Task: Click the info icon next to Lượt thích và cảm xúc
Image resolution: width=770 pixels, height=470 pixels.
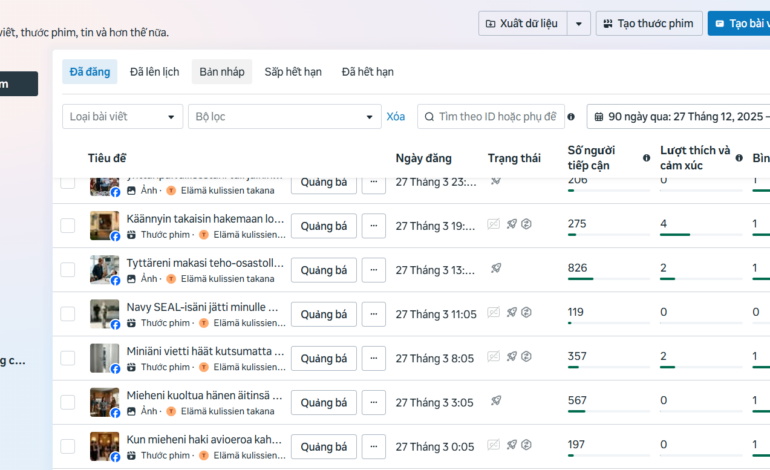Action: 739,158
